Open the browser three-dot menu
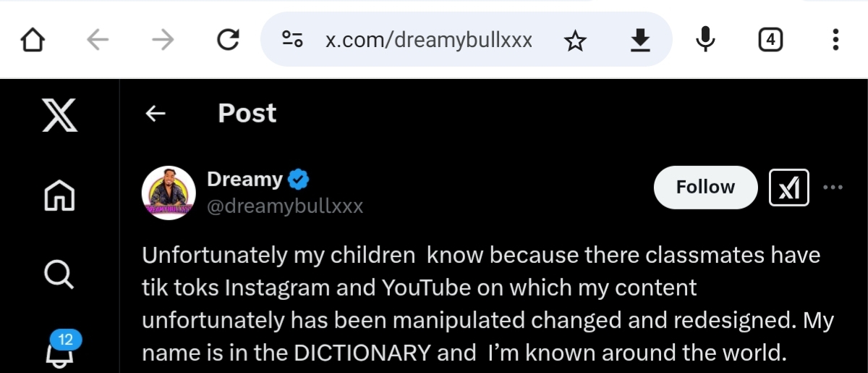The width and height of the screenshot is (868, 373). (835, 40)
